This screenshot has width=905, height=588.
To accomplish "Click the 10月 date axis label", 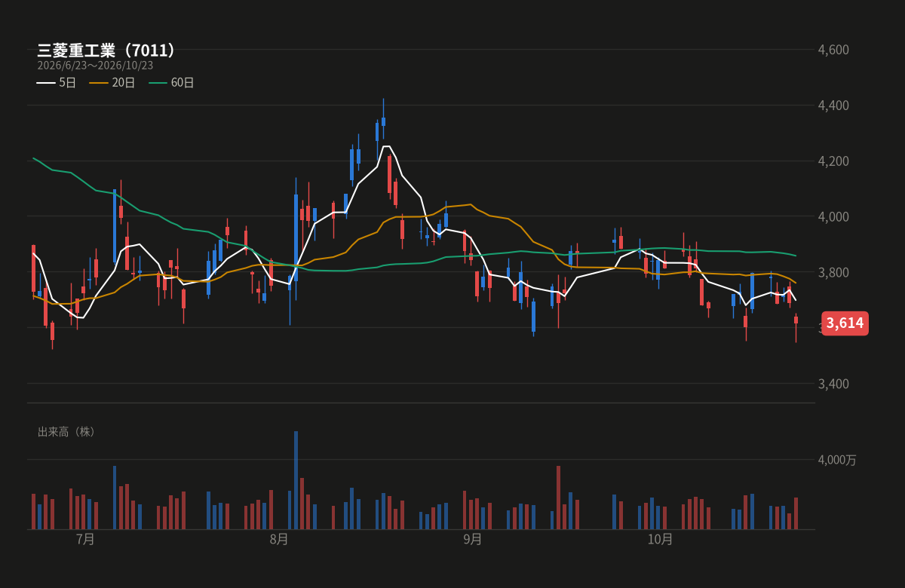I will [660, 539].
